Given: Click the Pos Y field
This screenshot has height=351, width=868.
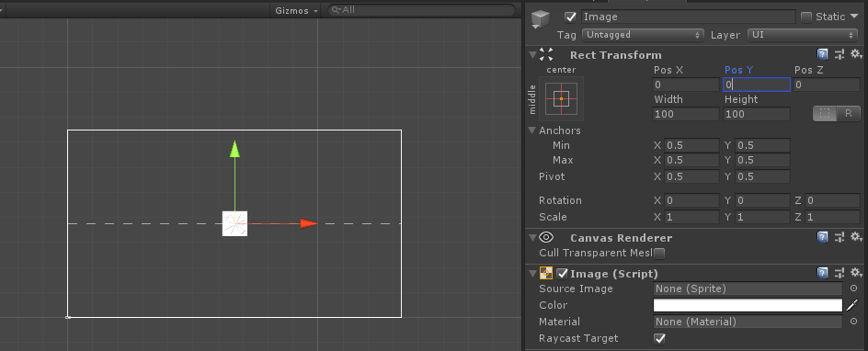Looking at the screenshot, I should [756, 85].
